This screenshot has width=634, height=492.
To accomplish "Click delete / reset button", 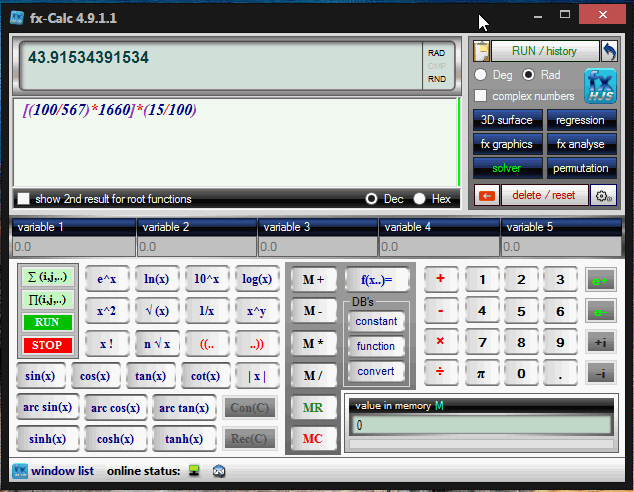I will coord(544,196).
